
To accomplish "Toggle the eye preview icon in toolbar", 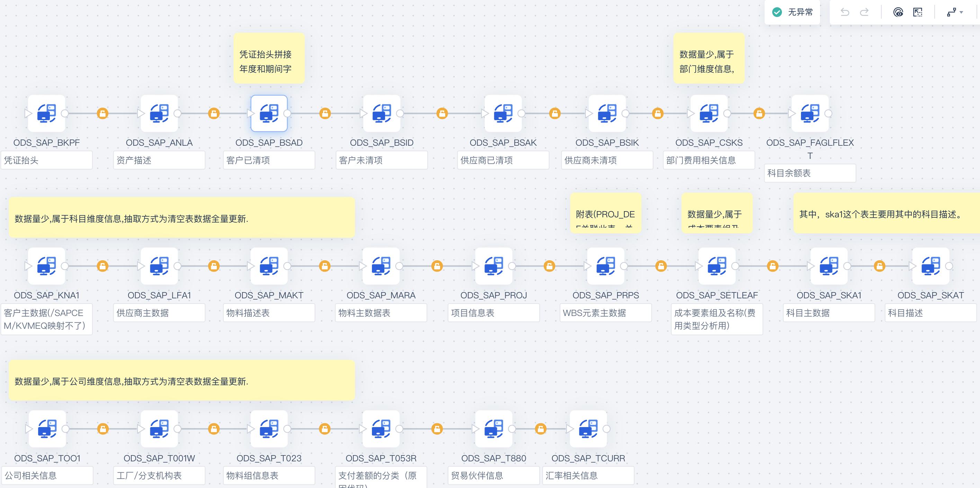I will 898,12.
